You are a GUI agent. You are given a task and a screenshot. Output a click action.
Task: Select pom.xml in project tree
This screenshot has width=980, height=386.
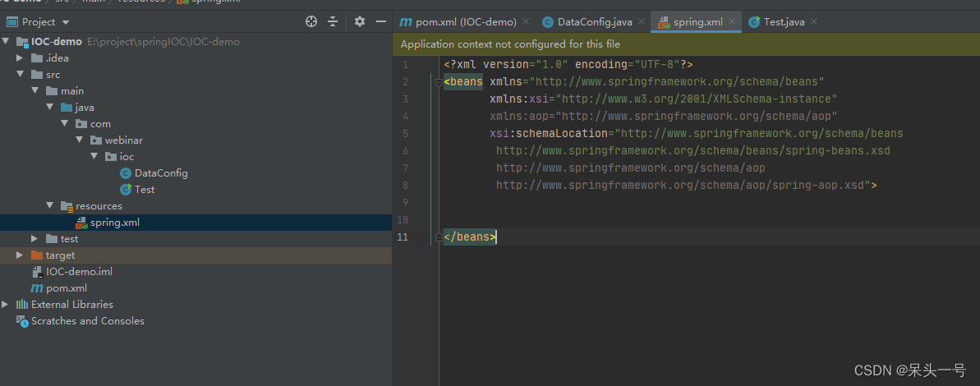[x=67, y=288]
